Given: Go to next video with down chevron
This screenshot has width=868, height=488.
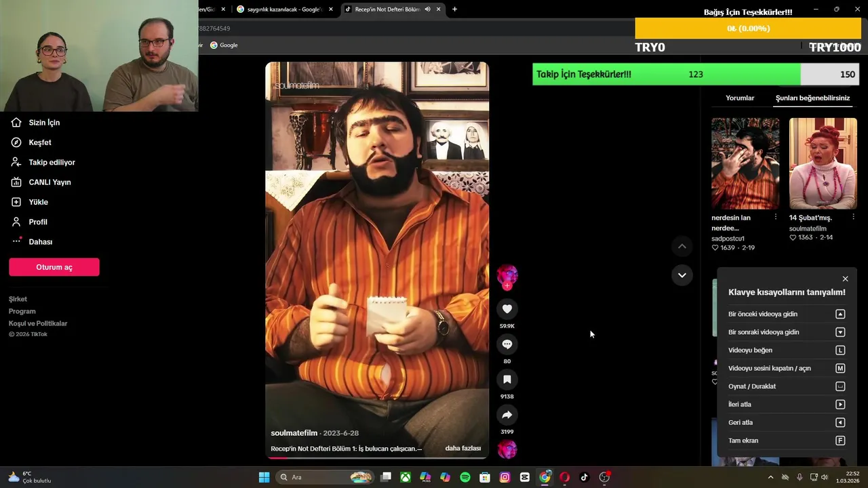Looking at the screenshot, I should [x=682, y=275].
